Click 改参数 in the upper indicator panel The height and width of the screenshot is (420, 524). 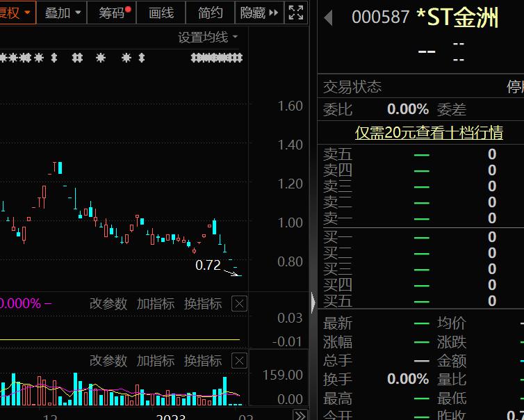(x=108, y=304)
